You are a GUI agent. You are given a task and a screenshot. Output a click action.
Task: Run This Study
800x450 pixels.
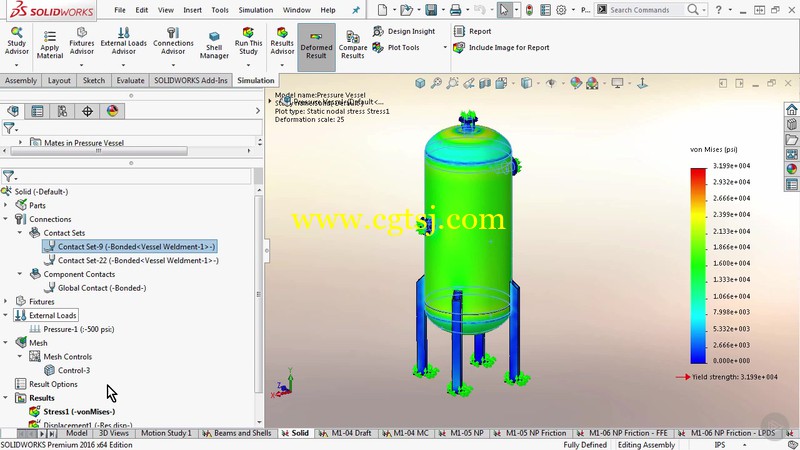click(248, 41)
